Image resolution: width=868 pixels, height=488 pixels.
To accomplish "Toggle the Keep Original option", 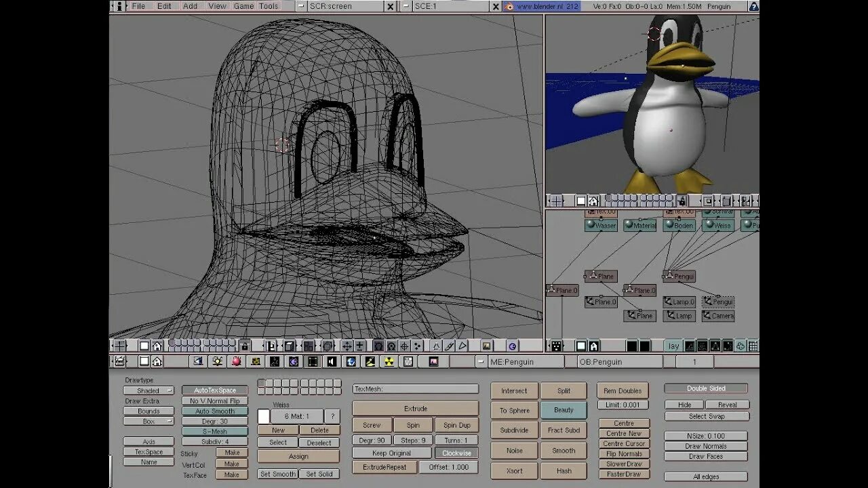I will pos(391,453).
